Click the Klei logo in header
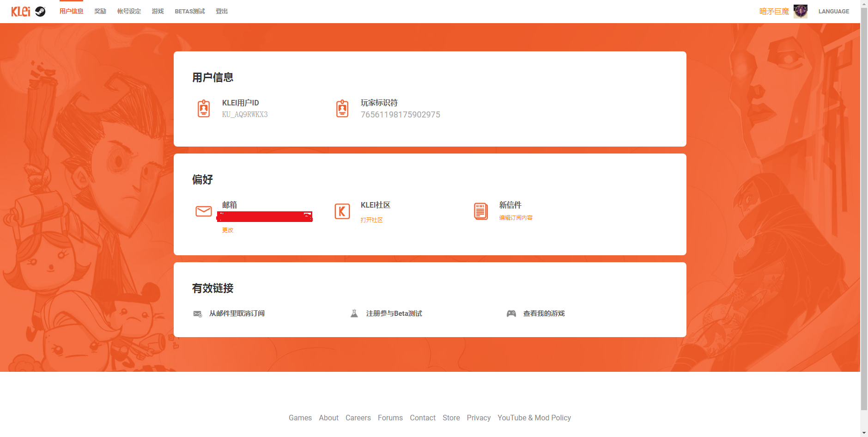Screen dimensions: 868x437 tap(21, 12)
